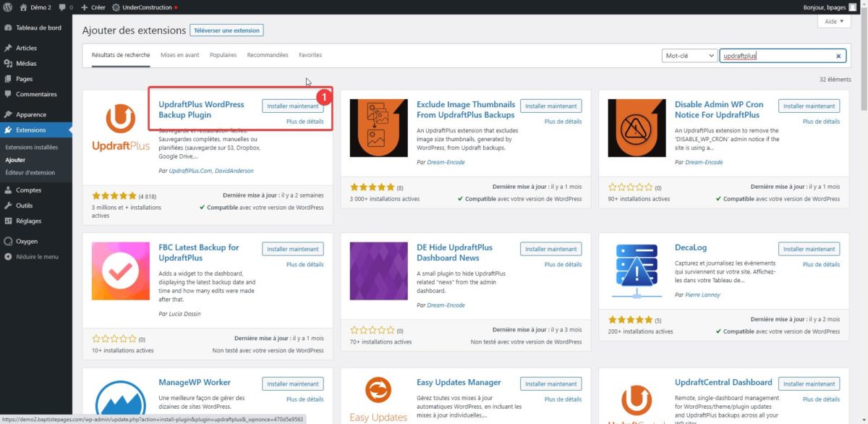This screenshot has height=424, width=868.
Task: Open UpdraftPlus WordPress Backup Plugin title
Action: point(202,109)
